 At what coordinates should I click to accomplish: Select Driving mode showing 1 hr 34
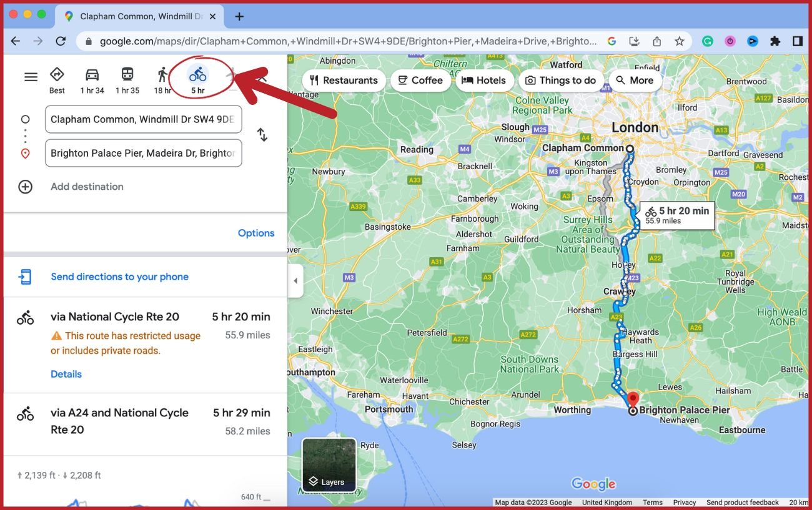coord(92,81)
